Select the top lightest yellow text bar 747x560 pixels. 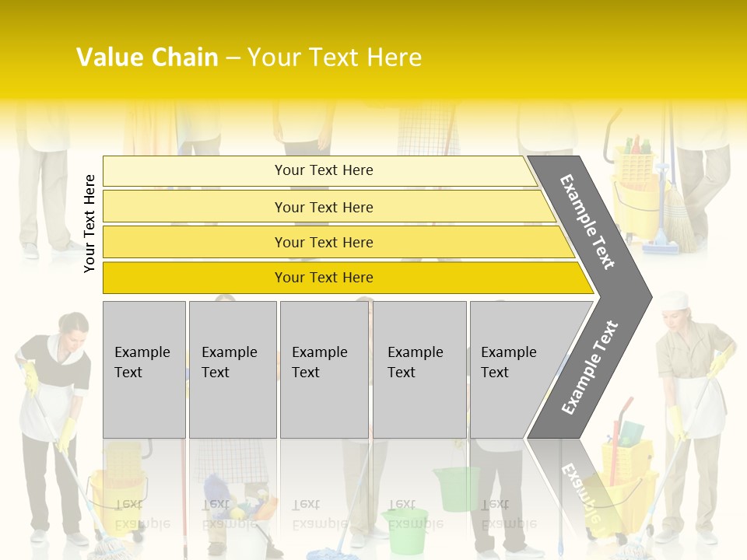323,170
